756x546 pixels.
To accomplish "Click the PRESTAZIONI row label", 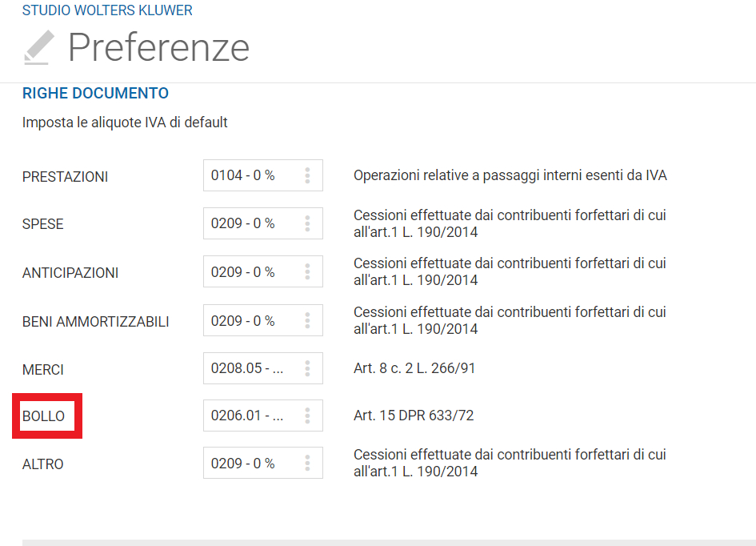I will [x=65, y=177].
